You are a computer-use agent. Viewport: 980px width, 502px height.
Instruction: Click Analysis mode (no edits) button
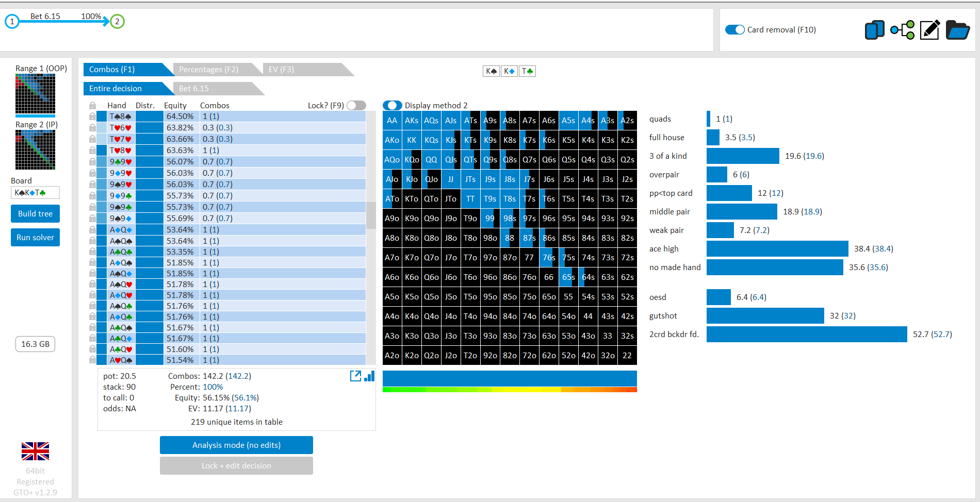click(236, 445)
